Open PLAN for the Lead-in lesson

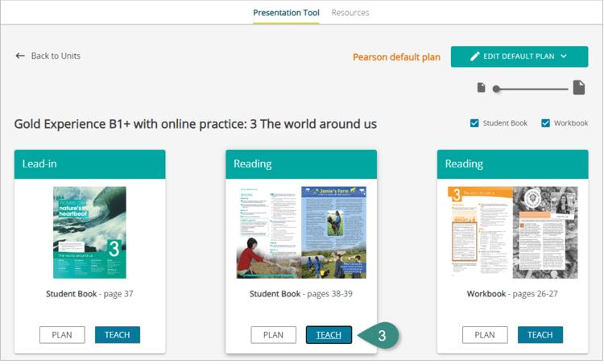tap(62, 335)
